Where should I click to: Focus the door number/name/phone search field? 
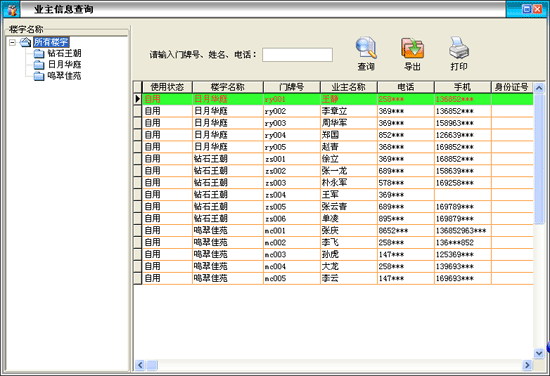pyautogui.click(x=297, y=55)
